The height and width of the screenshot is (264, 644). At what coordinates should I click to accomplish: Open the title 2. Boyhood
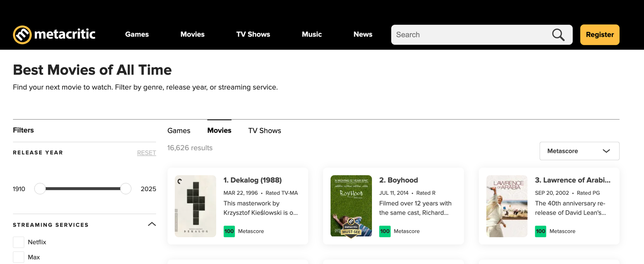pyautogui.click(x=398, y=180)
